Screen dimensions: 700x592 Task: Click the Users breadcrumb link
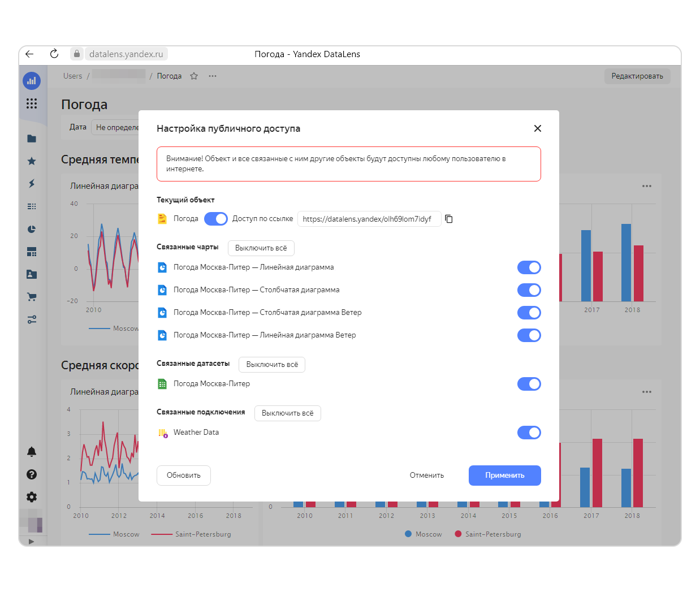[x=73, y=76]
